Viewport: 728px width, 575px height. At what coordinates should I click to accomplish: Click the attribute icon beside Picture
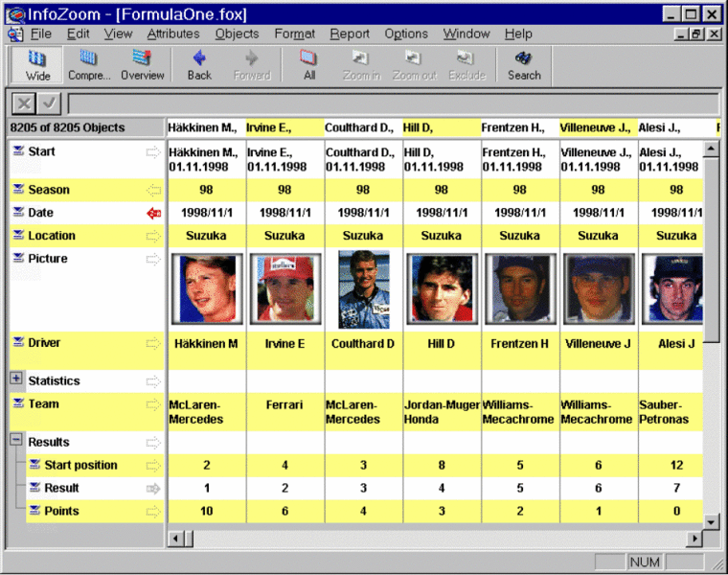[18, 257]
